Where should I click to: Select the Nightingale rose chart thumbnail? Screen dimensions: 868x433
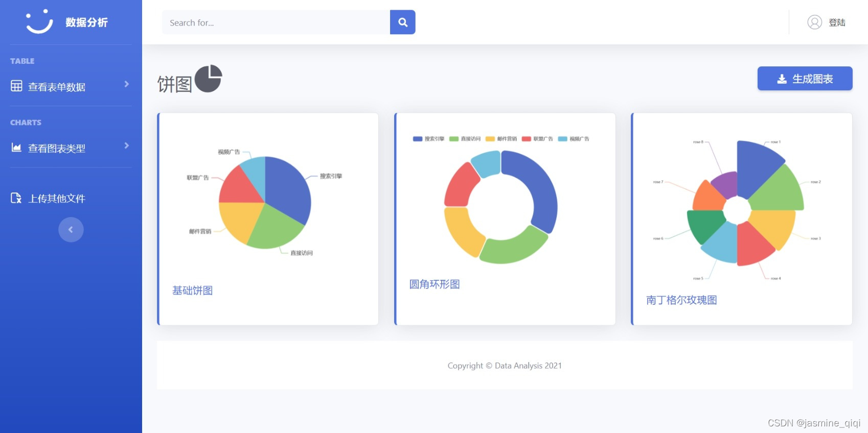coord(737,210)
